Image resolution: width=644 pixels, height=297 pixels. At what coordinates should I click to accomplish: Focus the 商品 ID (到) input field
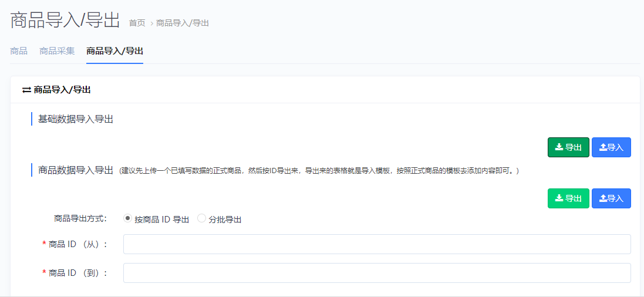377,273
